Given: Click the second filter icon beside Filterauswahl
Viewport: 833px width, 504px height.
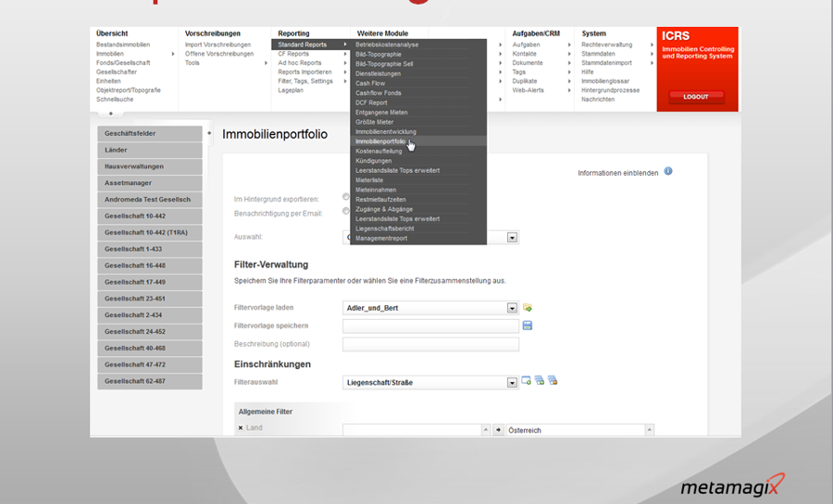Looking at the screenshot, I should 540,380.
